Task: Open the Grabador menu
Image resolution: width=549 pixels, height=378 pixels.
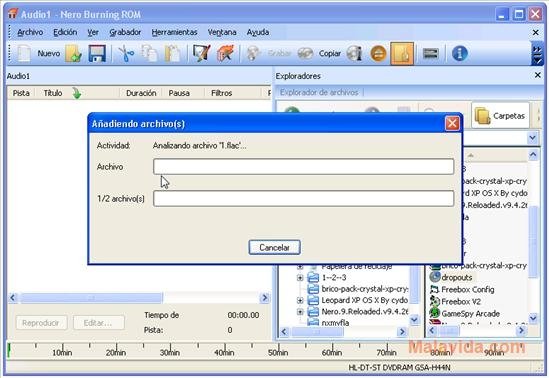Action: coord(125,32)
